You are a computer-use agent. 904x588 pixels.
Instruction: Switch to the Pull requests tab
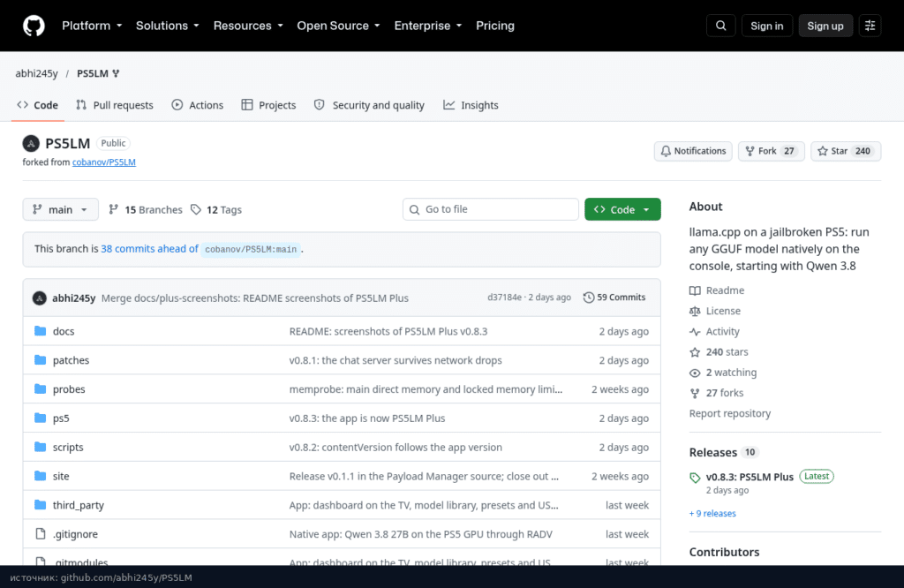pos(114,105)
